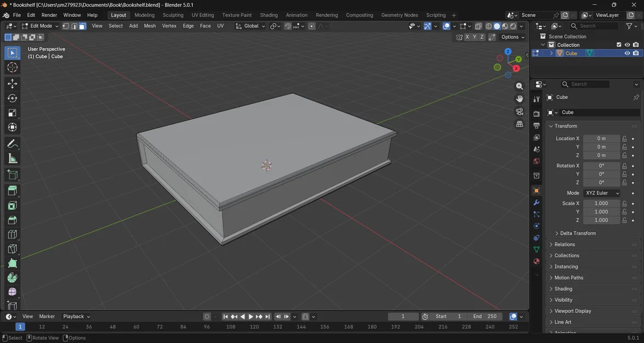Open the Mesh menu

150,26
